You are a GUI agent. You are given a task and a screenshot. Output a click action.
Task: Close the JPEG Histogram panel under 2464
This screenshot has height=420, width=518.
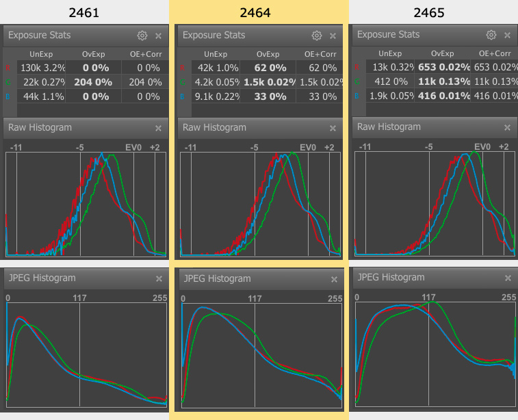[x=333, y=279]
